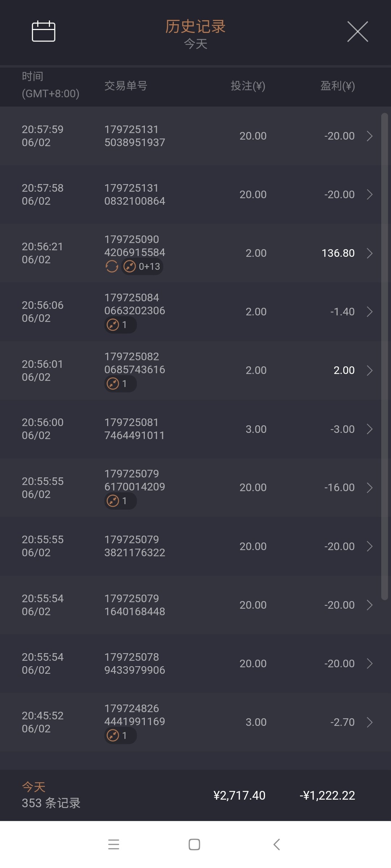The image size is (391, 868).
Task: Open the calendar date picker icon
Action: click(x=43, y=31)
